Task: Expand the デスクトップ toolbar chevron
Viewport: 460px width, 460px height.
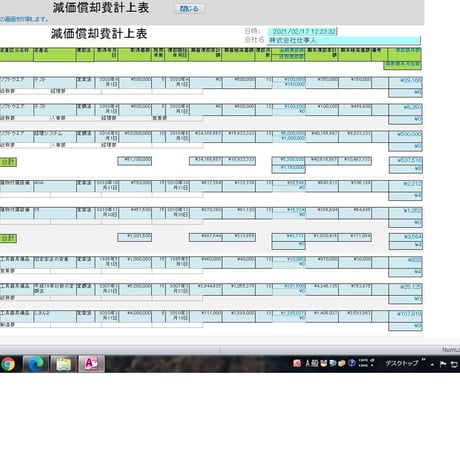Action: pyautogui.click(x=423, y=360)
